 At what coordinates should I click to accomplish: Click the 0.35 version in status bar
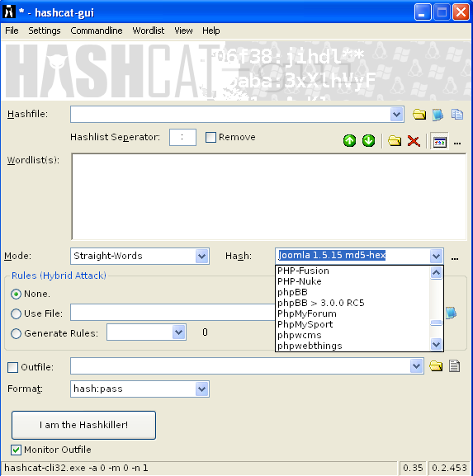(413, 468)
